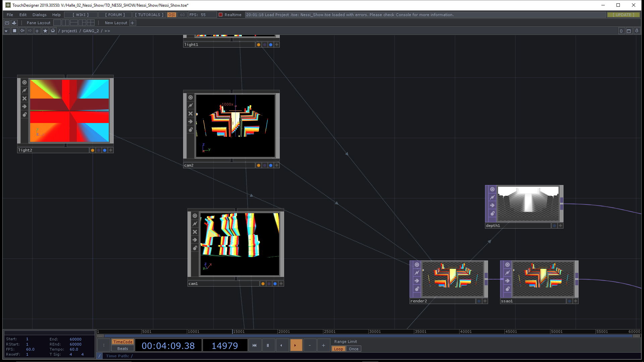Add a new layout with plus
644x362 pixels.
click(x=132, y=23)
